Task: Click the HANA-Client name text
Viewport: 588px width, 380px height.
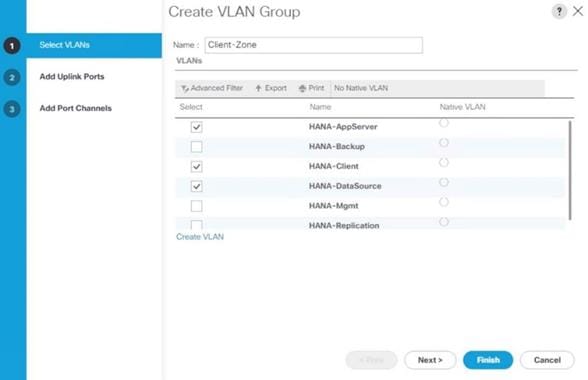Action: pos(334,166)
